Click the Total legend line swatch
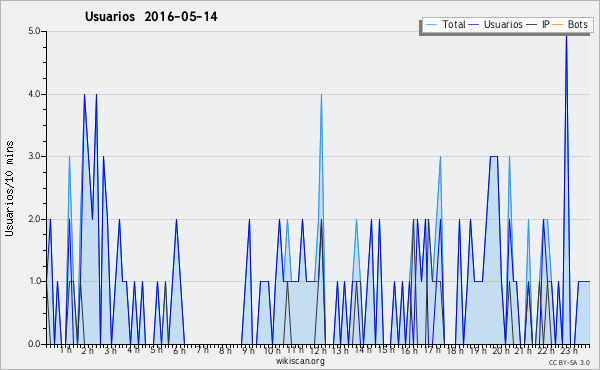 point(431,25)
